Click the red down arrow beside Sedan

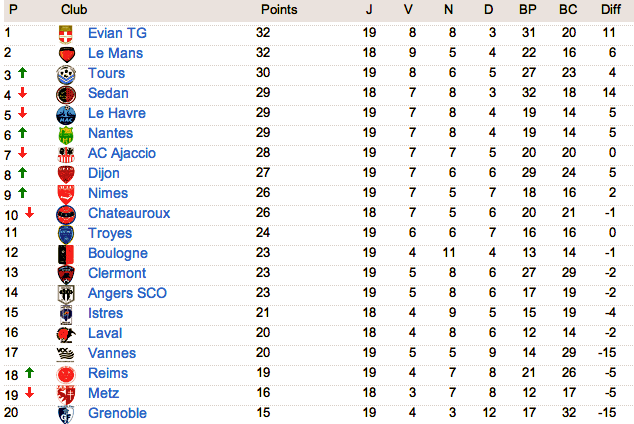[23, 93]
